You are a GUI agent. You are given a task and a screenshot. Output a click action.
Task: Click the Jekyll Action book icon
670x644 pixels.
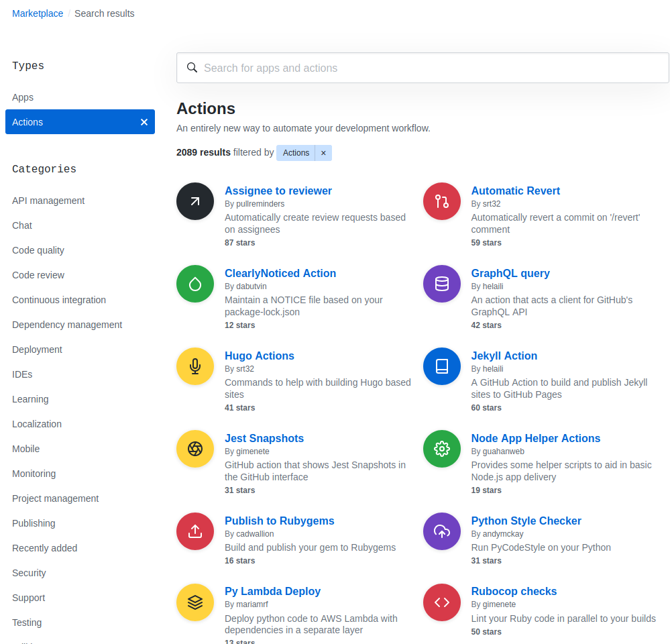coord(441,366)
